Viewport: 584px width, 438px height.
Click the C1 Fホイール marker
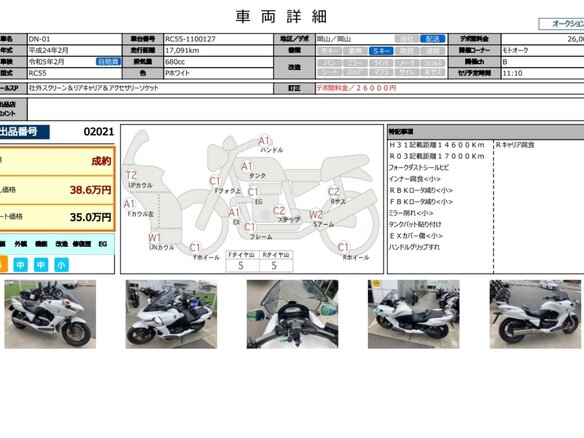(x=195, y=247)
